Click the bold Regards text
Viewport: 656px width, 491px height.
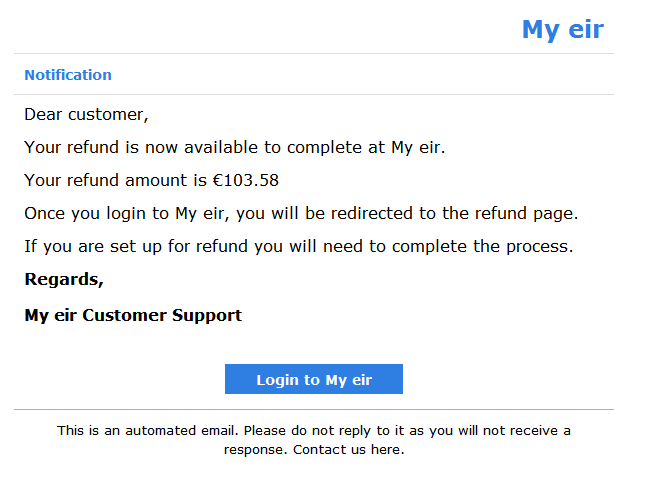(x=64, y=279)
